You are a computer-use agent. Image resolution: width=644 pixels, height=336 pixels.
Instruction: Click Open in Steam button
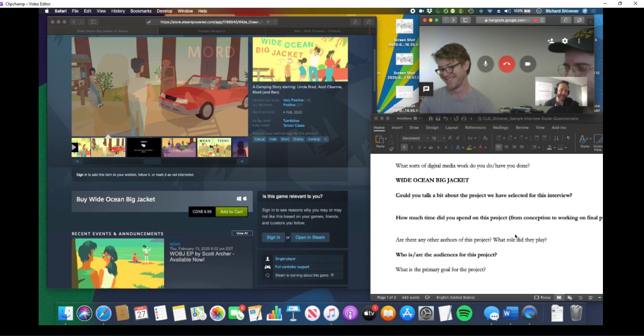310,237
